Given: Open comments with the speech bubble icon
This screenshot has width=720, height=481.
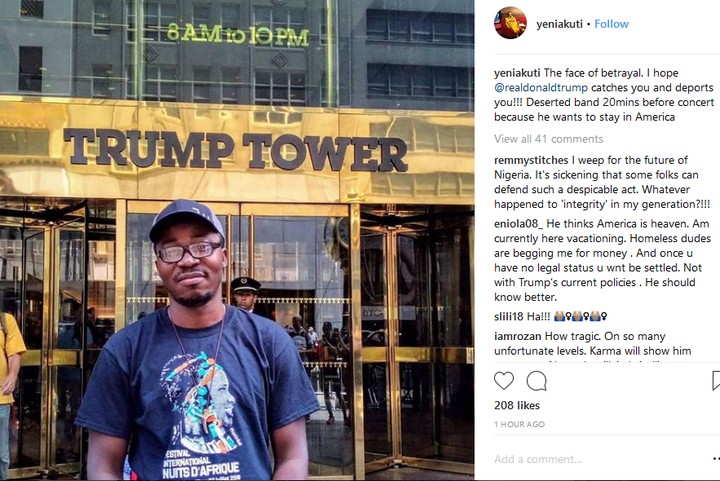Looking at the screenshot, I should (536, 381).
